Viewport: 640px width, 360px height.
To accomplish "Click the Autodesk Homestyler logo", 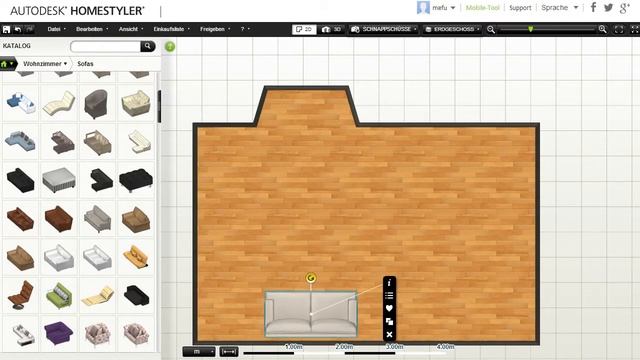I will click(x=77, y=11).
